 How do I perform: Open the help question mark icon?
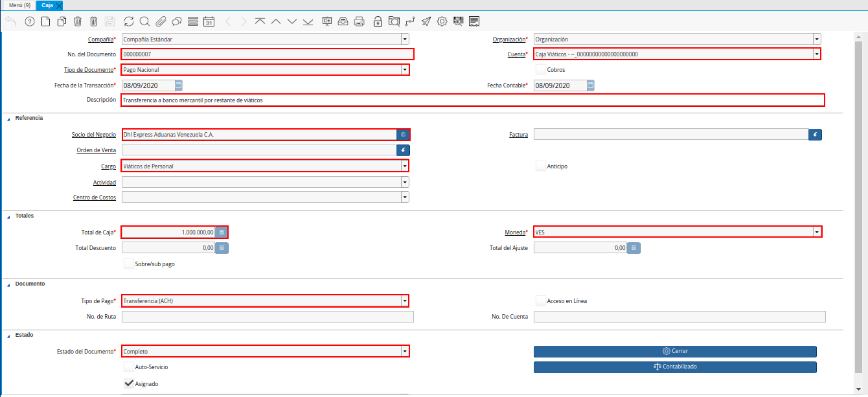click(x=29, y=21)
